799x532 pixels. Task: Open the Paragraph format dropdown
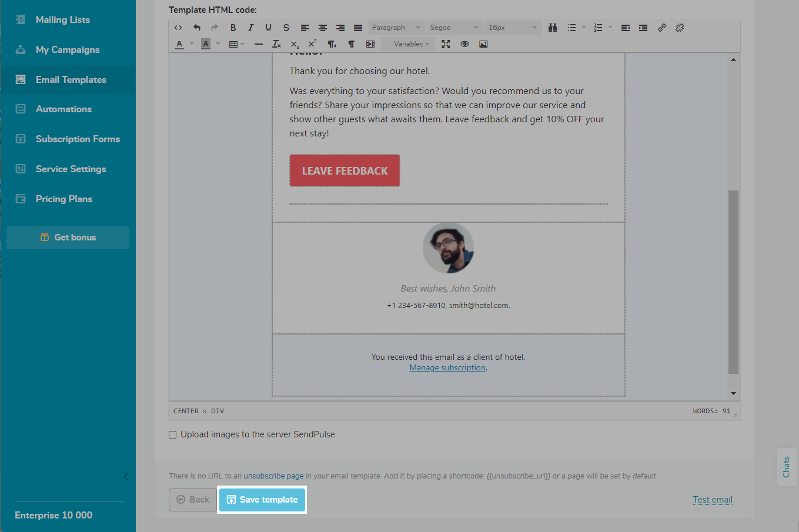tap(396, 28)
